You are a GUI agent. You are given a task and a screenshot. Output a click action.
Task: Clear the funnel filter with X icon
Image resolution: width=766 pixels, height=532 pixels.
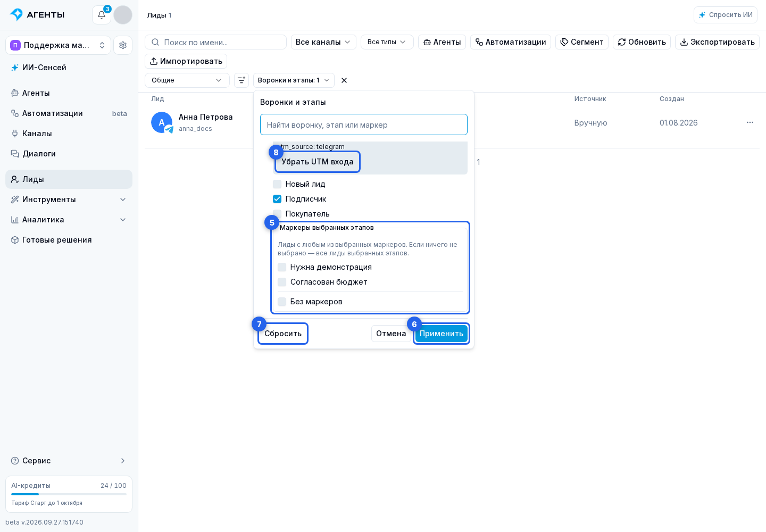tap(344, 80)
